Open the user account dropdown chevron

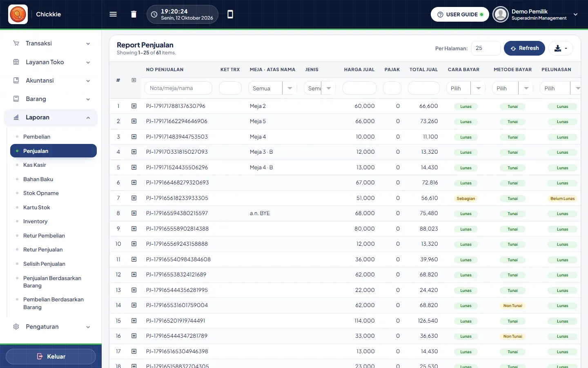point(576,14)
